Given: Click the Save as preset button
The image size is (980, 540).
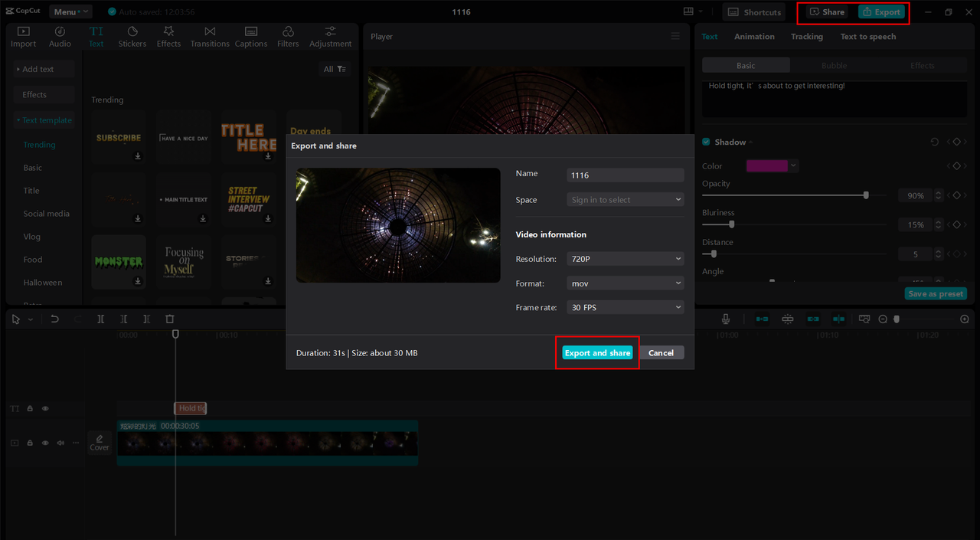Looking at the screenshot, I should tap(936, 294).
